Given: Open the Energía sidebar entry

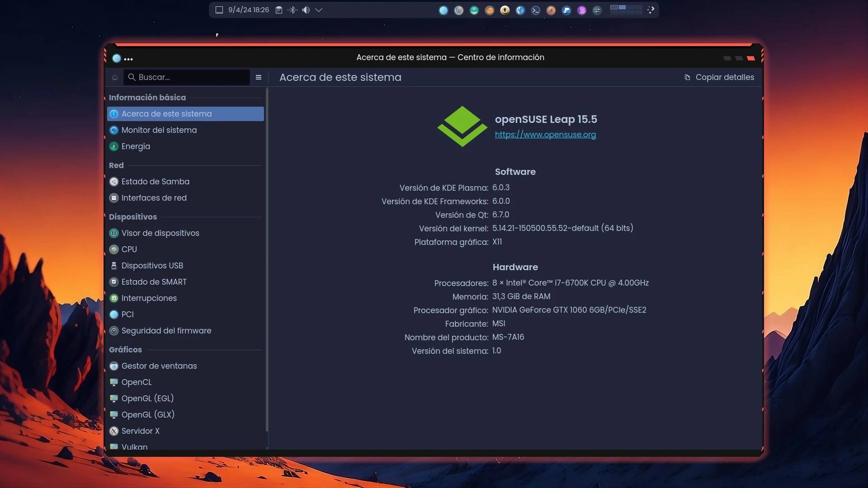Looking at the screenshot, I should [136, 146].
